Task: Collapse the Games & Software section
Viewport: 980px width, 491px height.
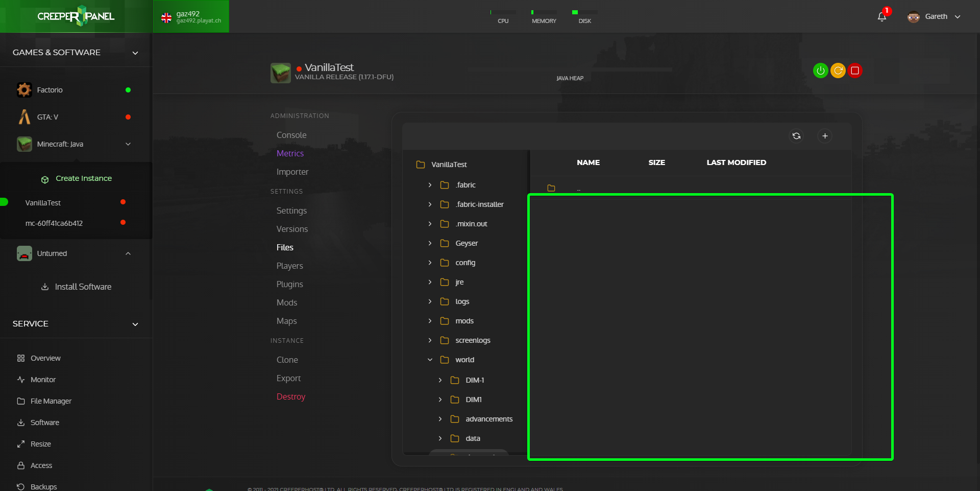Action: point(135,53)
